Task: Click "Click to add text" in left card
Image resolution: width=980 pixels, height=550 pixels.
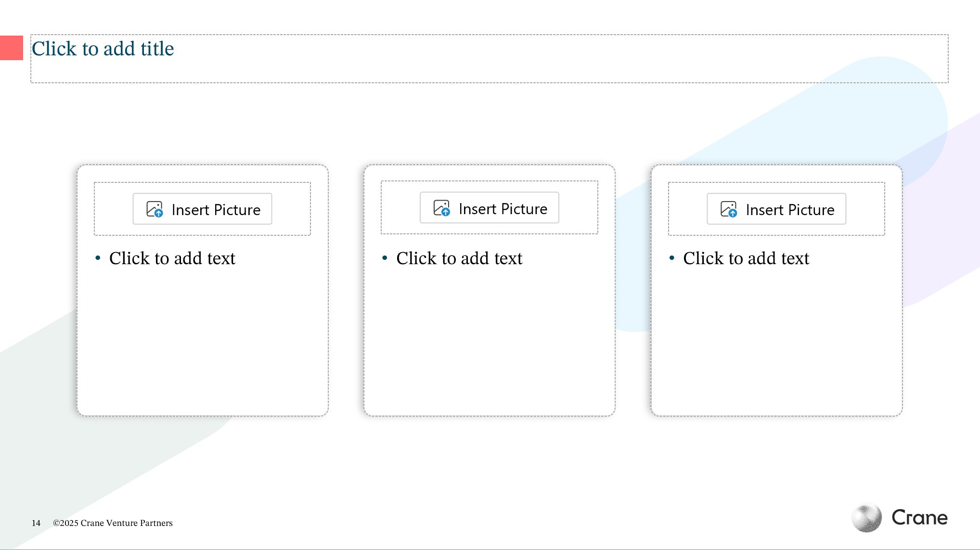Action: point(172,258)
